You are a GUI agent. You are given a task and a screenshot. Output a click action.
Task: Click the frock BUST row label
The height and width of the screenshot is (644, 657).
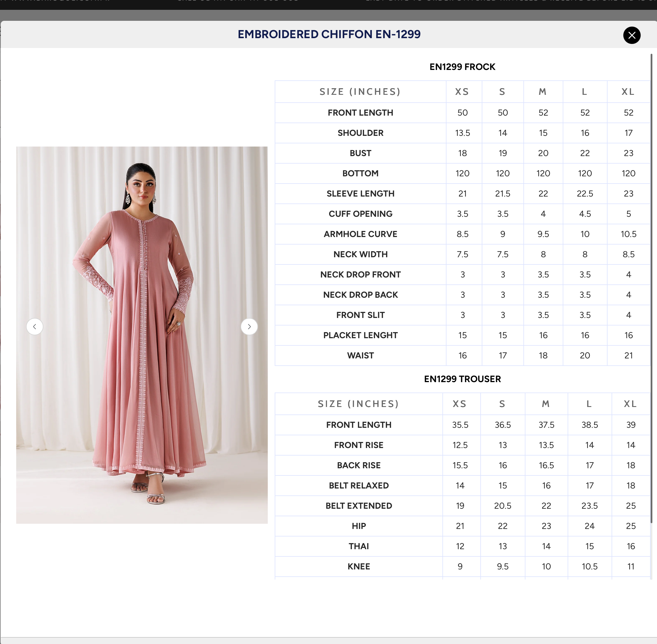coord(360,153)
